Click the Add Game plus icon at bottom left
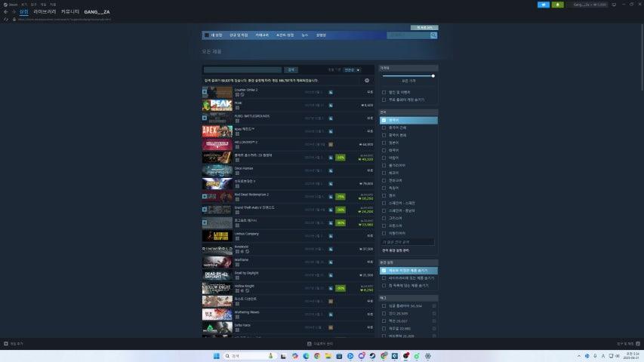644x362 pixels. (6, 344)
